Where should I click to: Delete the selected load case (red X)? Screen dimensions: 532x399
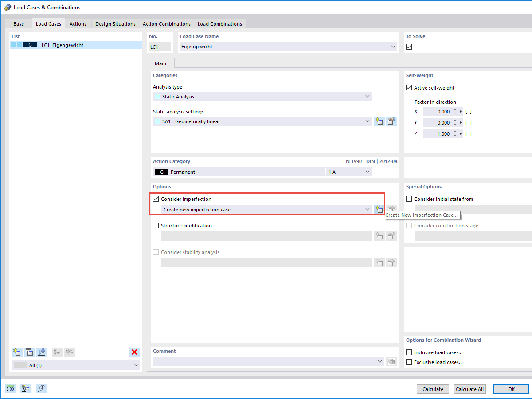click(x=134, y=352)
